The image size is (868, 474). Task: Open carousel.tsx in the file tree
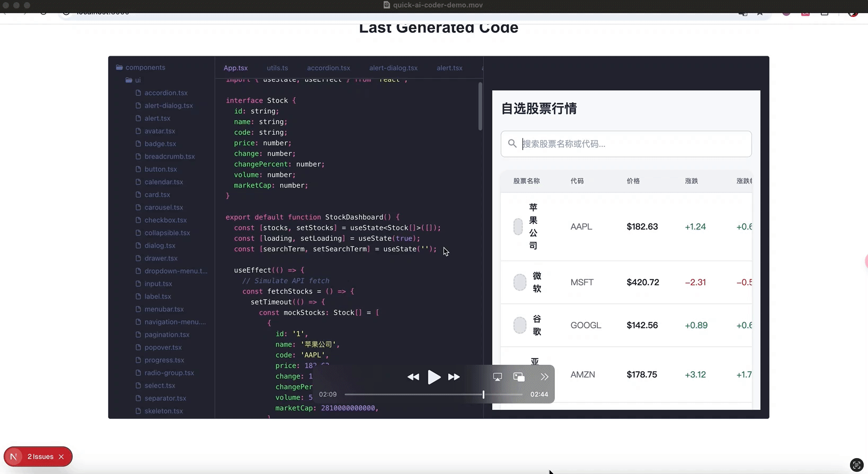point(159,207)
